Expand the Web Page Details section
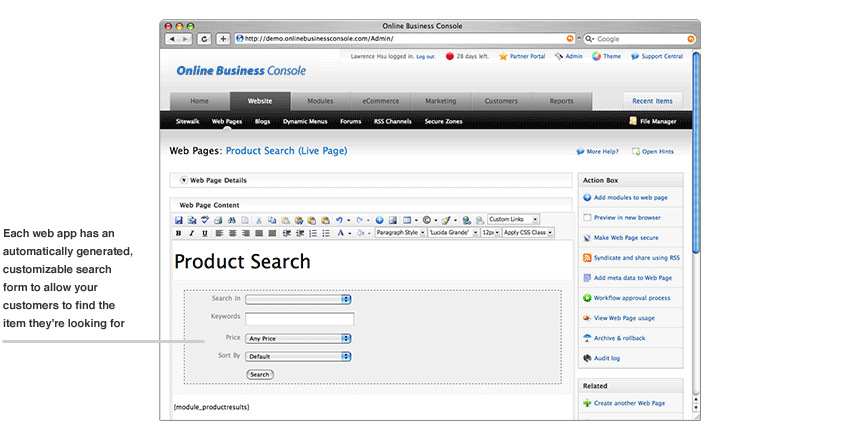 (x=184, y=180)
